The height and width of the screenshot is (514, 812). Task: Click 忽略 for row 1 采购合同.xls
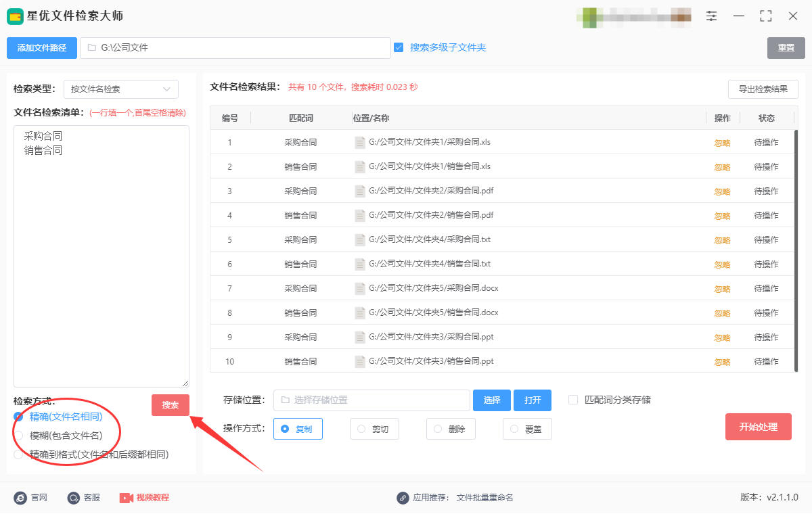tap(723, 143)
